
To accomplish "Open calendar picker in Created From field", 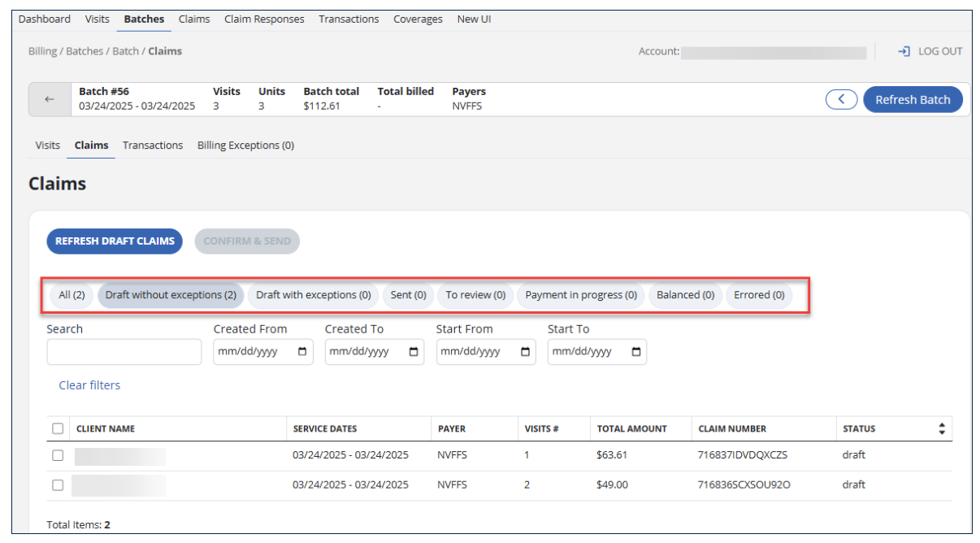I will (x=302, y=352).
